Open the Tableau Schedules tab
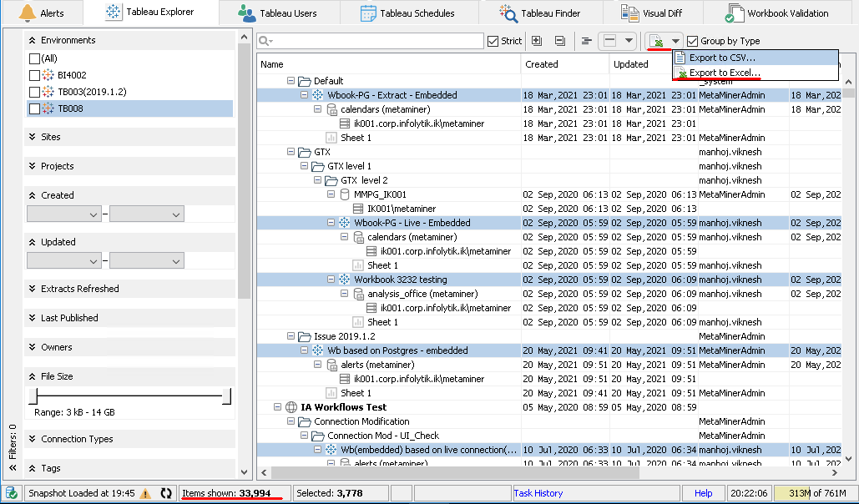Viewport: 859px width, 504px height. click(407, 13)
